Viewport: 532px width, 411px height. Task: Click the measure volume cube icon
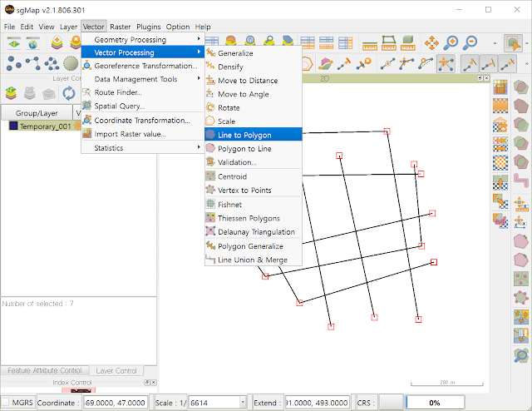(x=408, y=42)
